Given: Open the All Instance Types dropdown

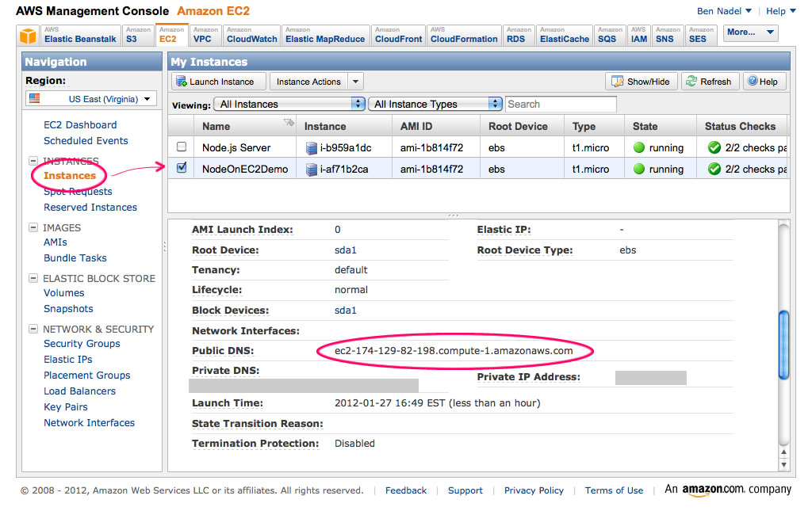Looking at the screenshot, I should click(435, 104).
